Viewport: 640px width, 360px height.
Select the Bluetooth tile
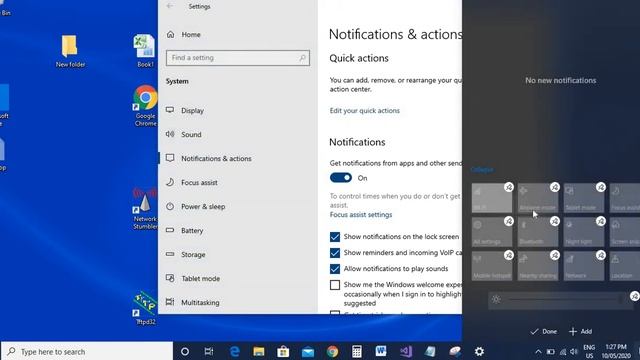(x=538, y=232)
